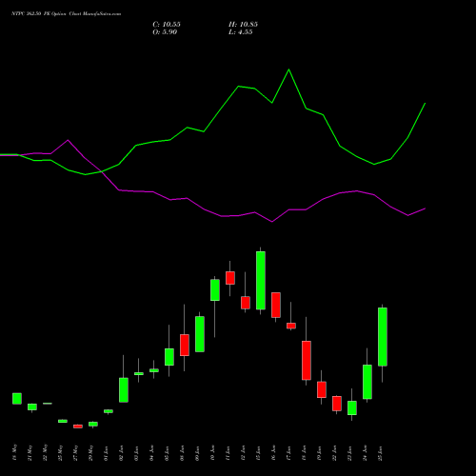This screenshot has height=476, width=476.
Task: Select the close value C: 10.55
Action: (167, 25)
